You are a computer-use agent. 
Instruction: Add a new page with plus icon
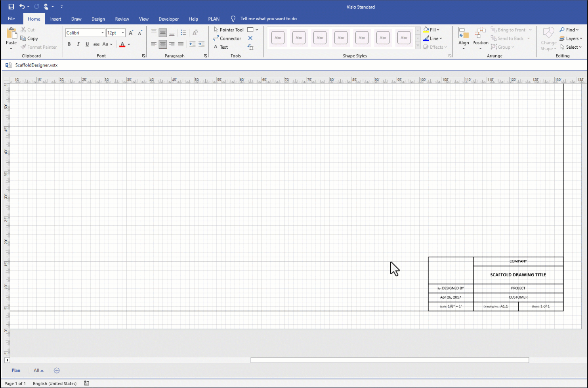(x=57, y=371)
